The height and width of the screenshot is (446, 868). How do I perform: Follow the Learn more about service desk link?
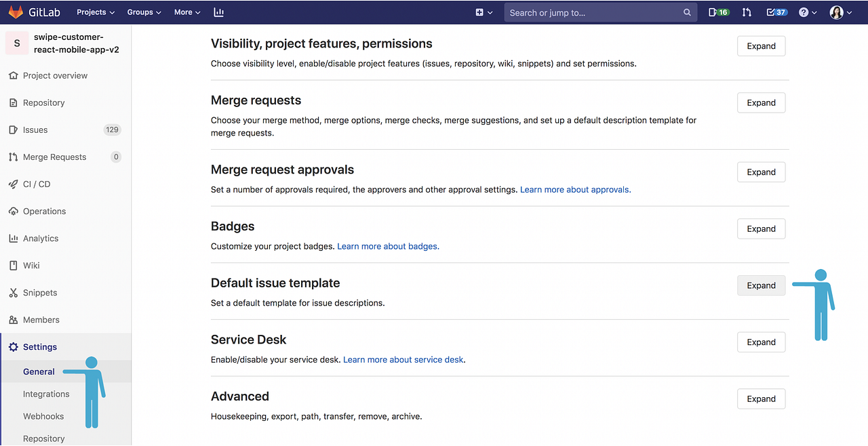click(404, 359)
